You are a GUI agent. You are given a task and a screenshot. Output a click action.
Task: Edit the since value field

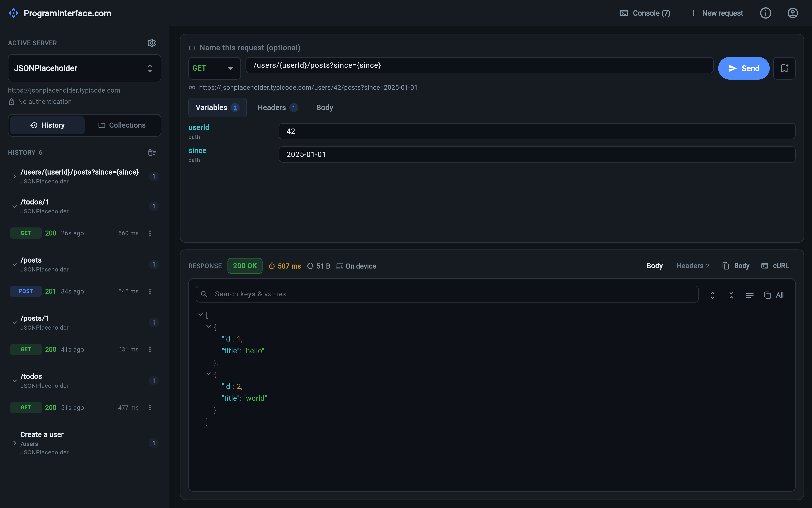click(537, 154)
